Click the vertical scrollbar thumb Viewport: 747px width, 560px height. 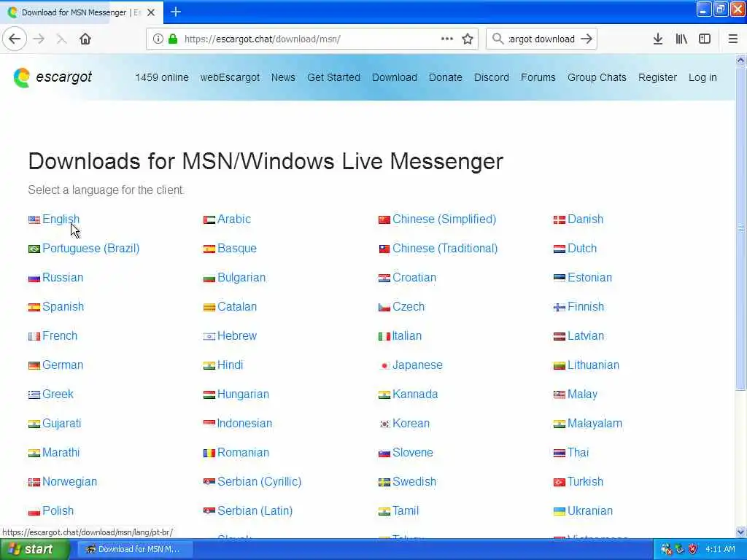point(741,228)
